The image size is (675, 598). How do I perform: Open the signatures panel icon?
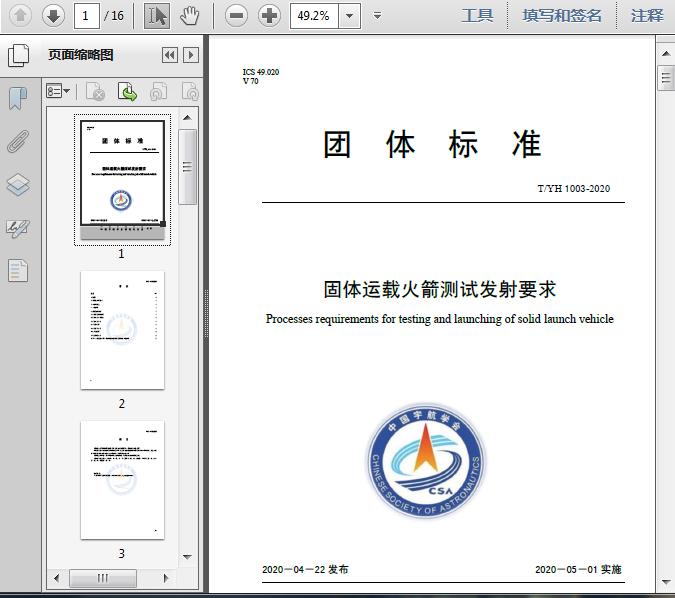click(x=18, y=229)
